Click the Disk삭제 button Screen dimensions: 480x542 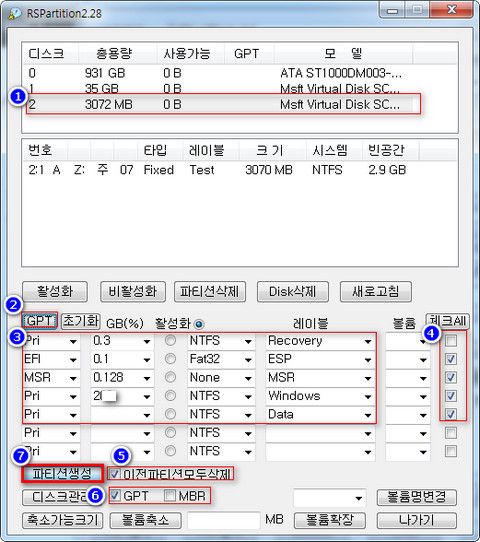[x=292, y=291]
